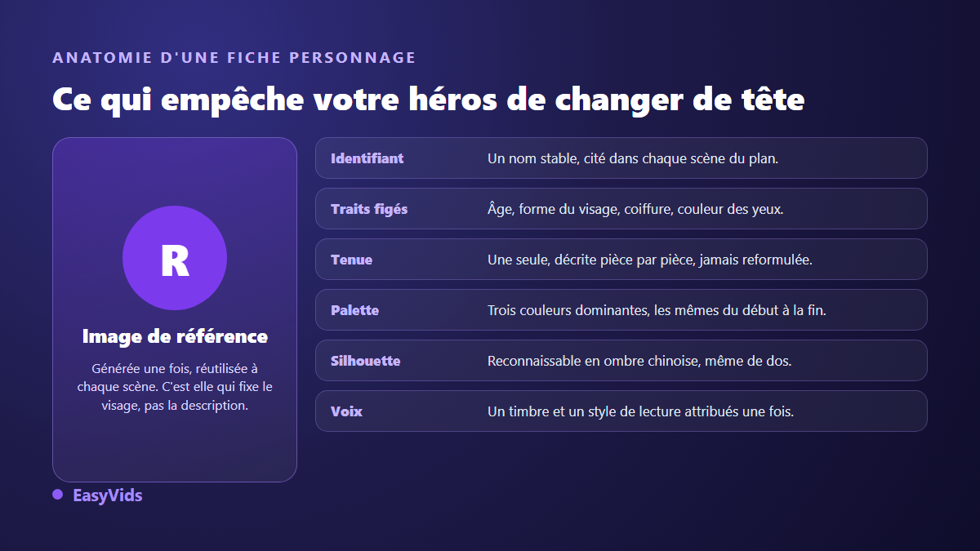This screenshot has height=551, width=980.
Task: Click the purple R avatar circle
Action: (x=175, y=258)
